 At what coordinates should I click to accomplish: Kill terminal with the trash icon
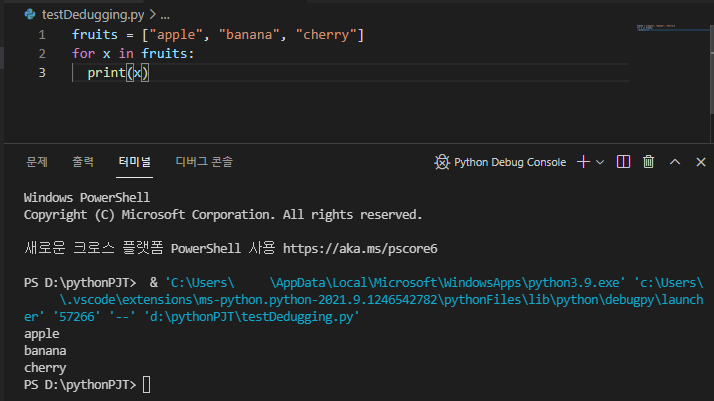tap(648, 162)
